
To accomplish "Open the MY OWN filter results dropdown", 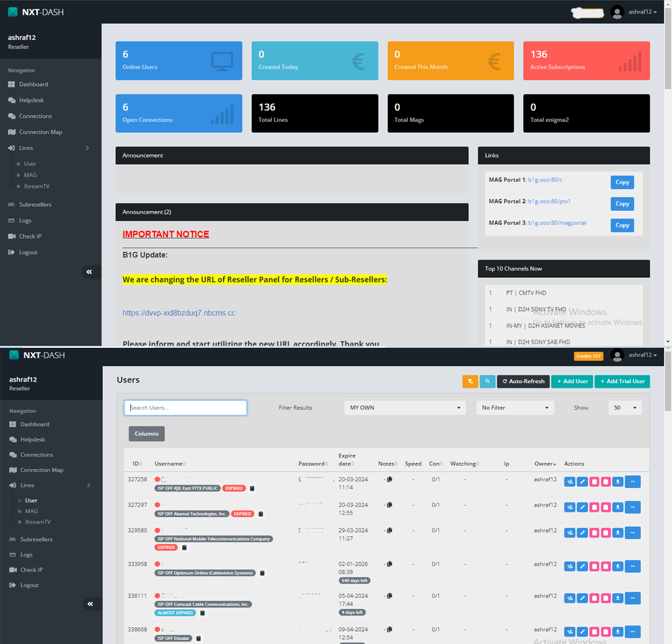I will pyautogui.click(x=405, y=407).
